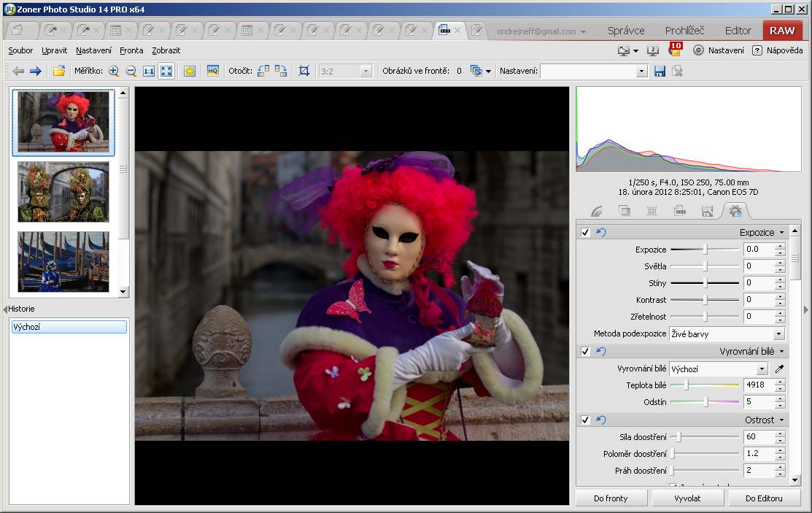Toggle the Vyrovnání bílé section checkbox
This screenshot has height=513, width=812.
click(585, 352)
